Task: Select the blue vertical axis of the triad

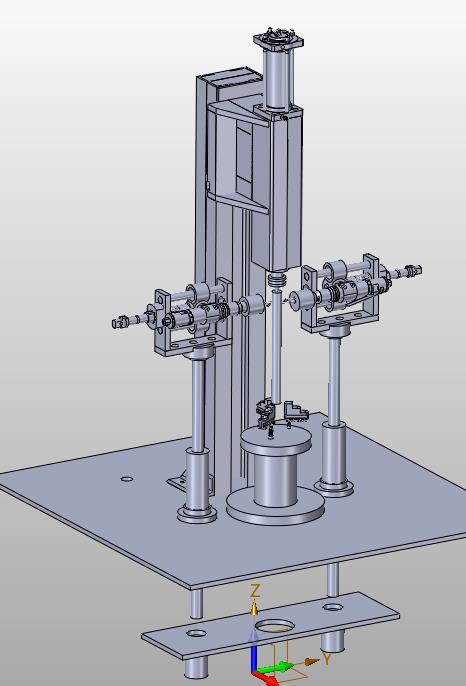Action: coord(255,651)
